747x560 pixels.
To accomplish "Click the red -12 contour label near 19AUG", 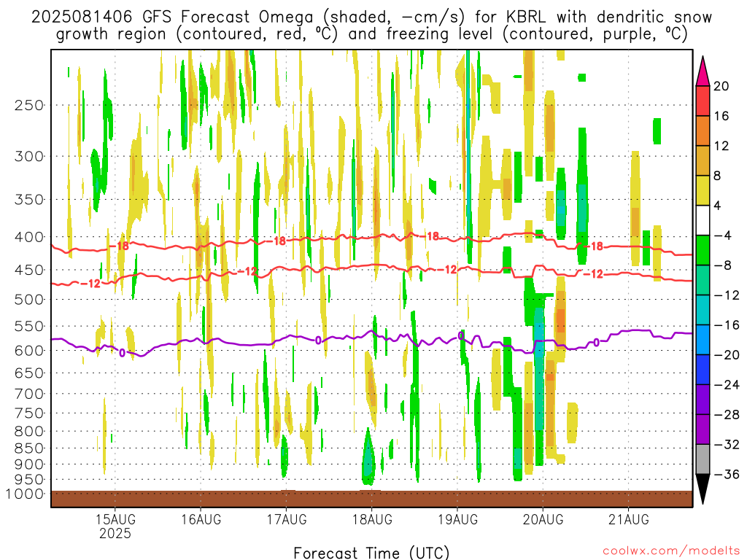I will tap(447, 270).
